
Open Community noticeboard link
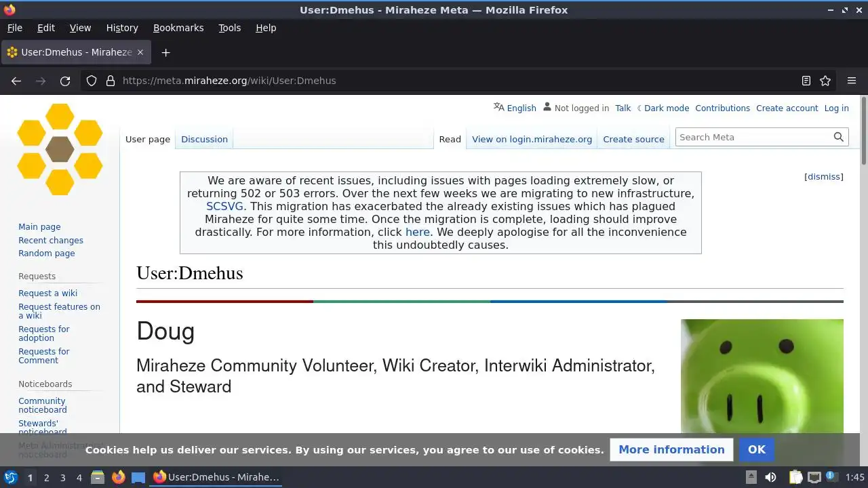click(x=42, y=405)
